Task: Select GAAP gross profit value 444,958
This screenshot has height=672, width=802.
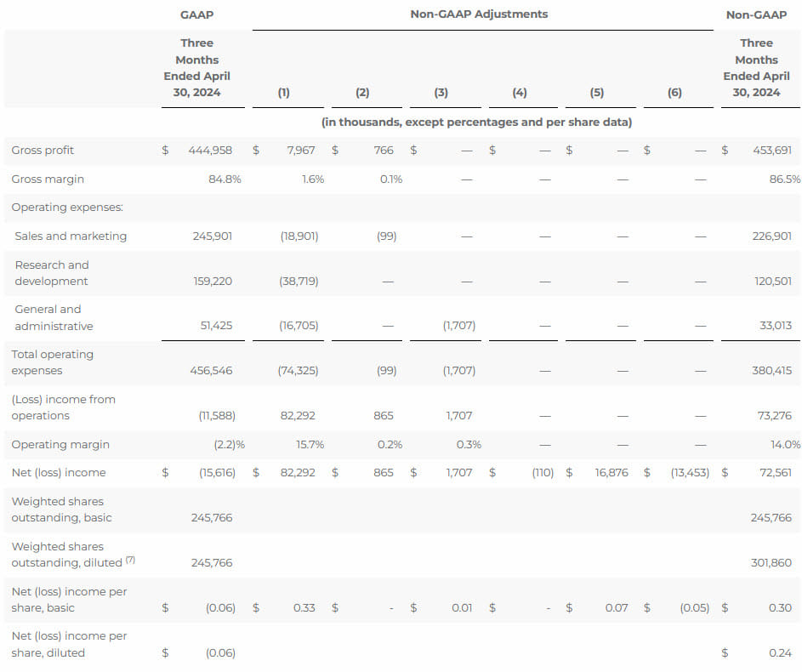Action: [x=210, y=151]
